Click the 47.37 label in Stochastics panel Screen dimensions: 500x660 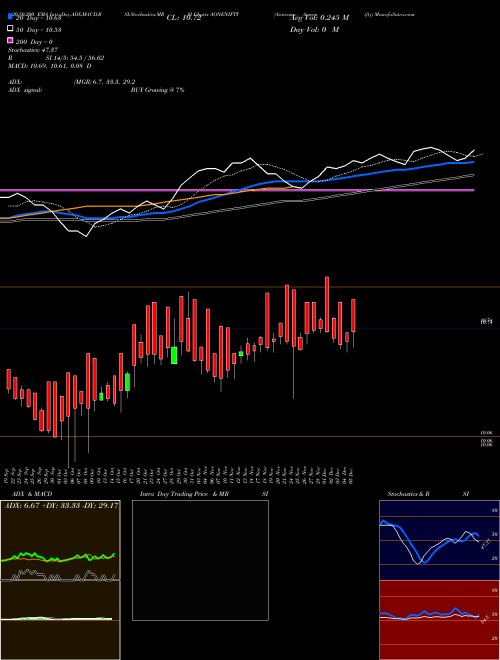[x=485, y=544]
